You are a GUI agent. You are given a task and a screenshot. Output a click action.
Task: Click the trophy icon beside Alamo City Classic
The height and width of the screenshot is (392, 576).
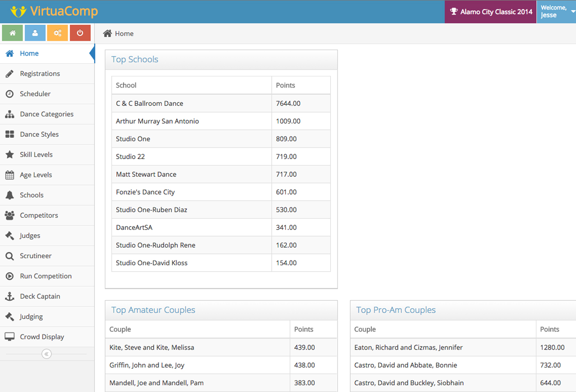click(x=454, y=12)
